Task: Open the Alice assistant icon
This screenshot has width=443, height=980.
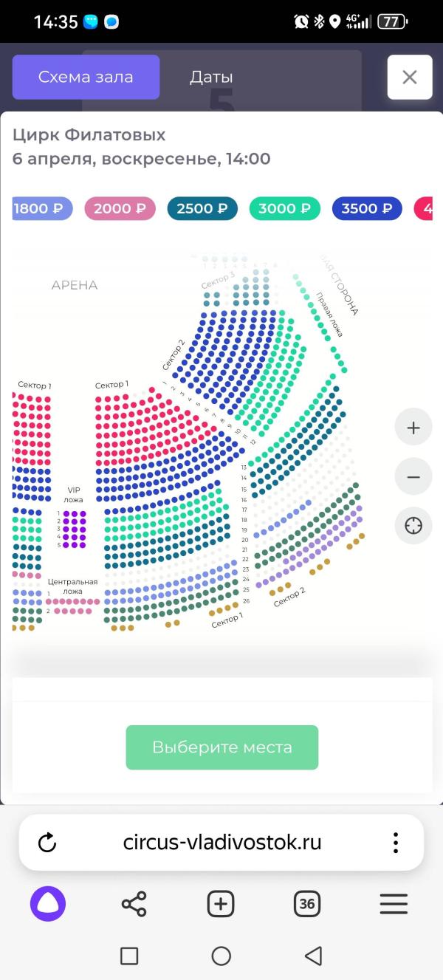Action: pyautogui.click(x=48, y=903)
